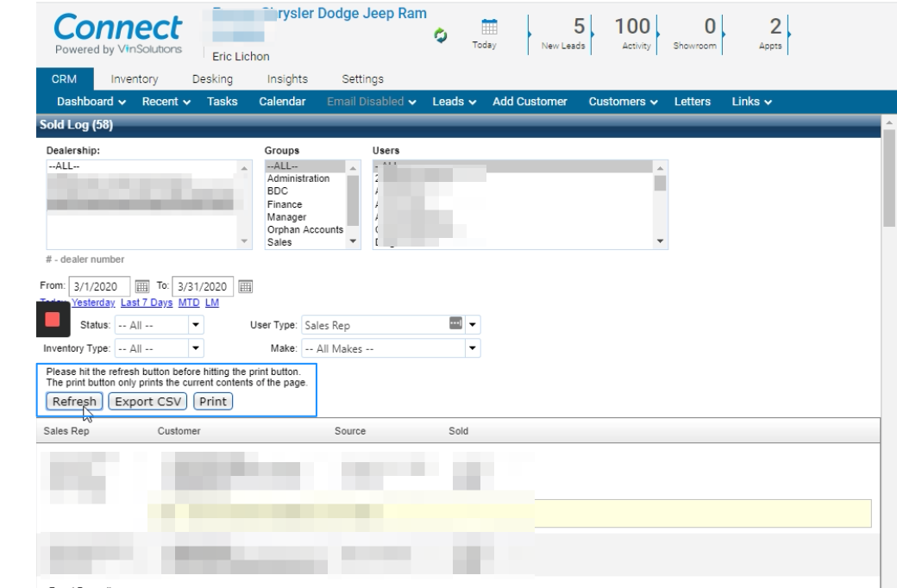This screenshot has height=588, width=897.
Task: Click the Export CSV button
Action: (147, 402)
